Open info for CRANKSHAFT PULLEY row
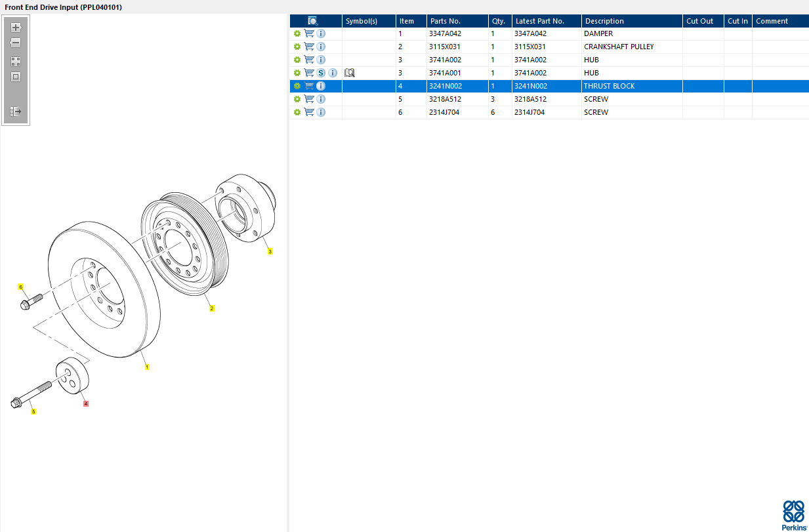809x532 pixels. [321, 47]
